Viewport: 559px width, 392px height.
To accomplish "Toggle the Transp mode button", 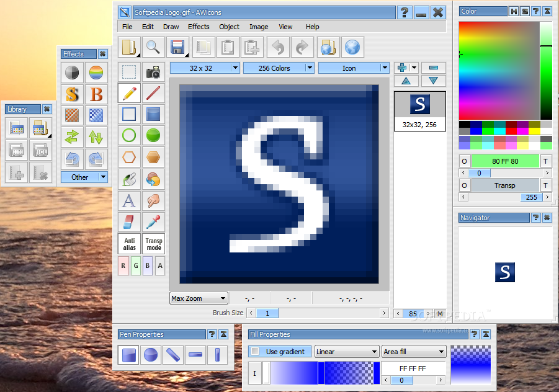I will click(x=153, y=244).
